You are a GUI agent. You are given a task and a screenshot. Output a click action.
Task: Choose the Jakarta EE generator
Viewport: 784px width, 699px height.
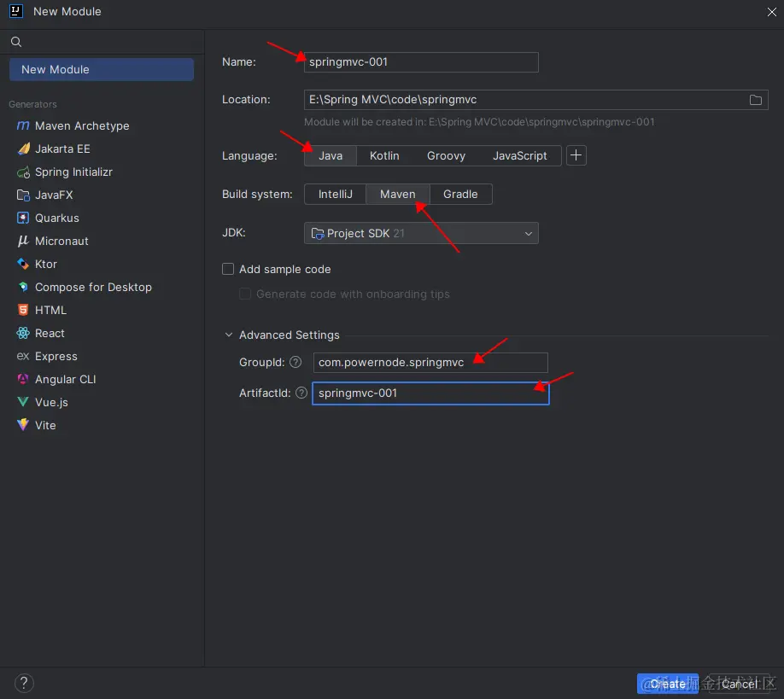tap(54, 149)
